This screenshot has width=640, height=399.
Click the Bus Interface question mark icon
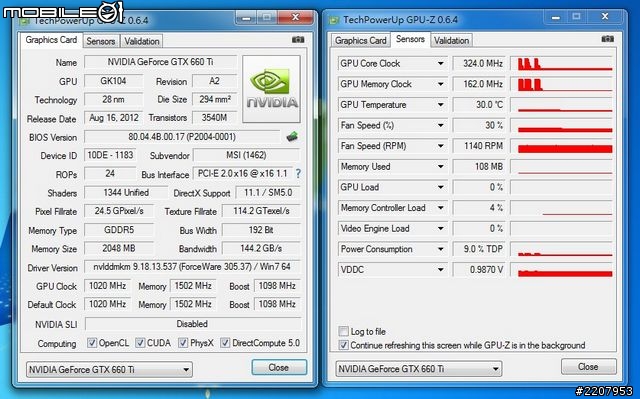coord(298,174)
